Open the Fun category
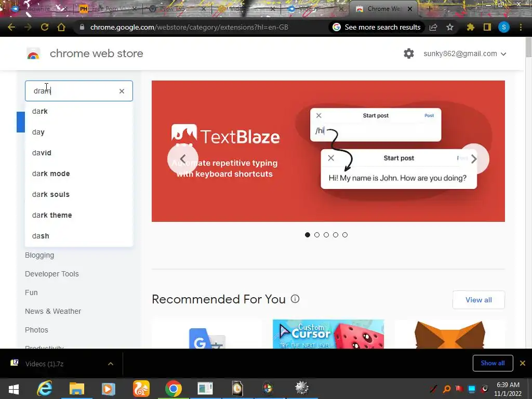 tap(31, 292)
